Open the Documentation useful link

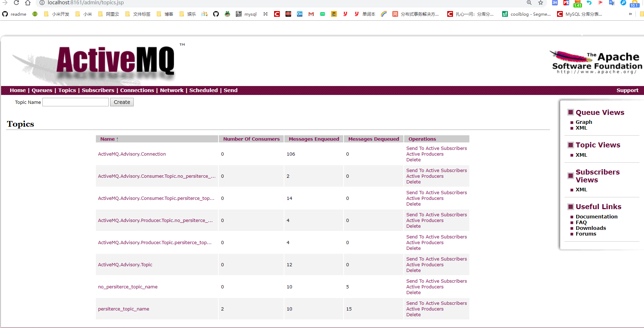597,217
